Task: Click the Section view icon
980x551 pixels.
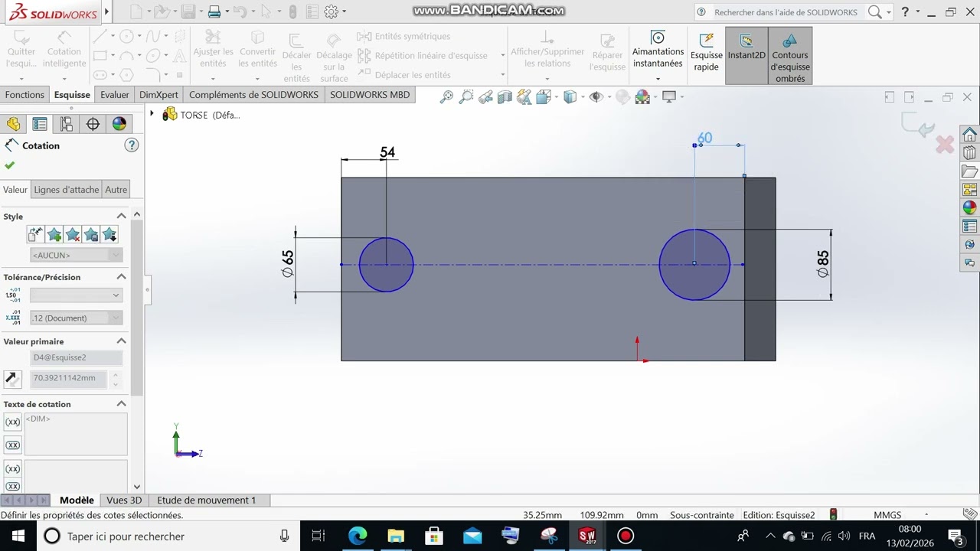Action: coord(505,96)
